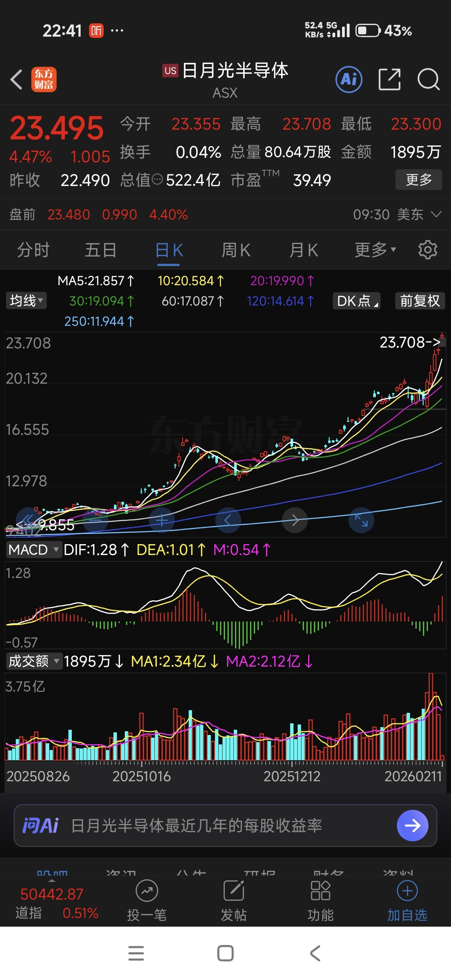451x980 pixels.
Task: Move chart left with arrow control
Action: tap(228, 520)
